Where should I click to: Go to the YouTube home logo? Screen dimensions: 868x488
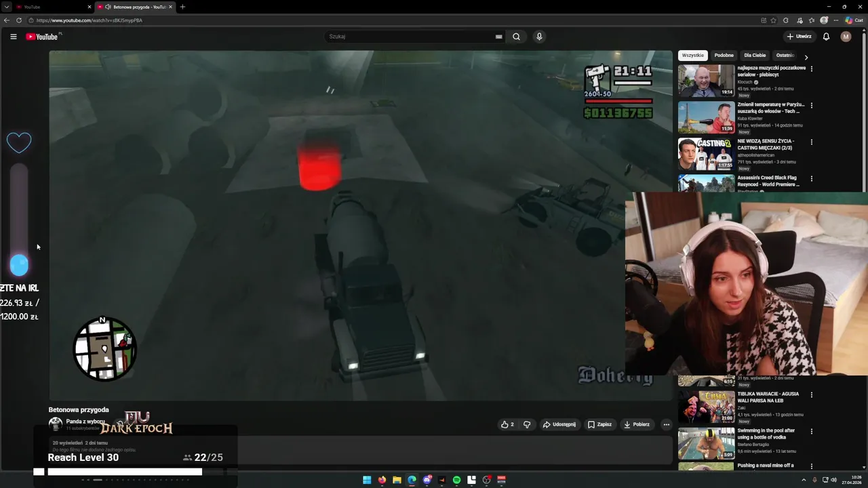(x=42, y=37)
